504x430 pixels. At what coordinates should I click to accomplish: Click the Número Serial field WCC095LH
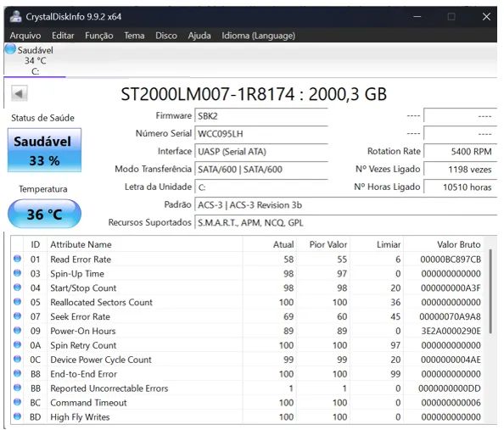[x=261, y=134]
